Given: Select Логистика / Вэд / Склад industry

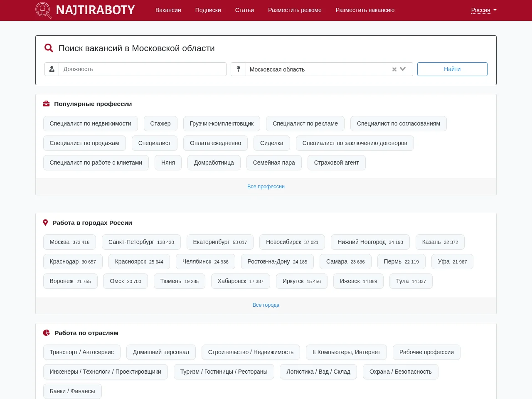Looking at the screenshot, I should tap(318, 372).
